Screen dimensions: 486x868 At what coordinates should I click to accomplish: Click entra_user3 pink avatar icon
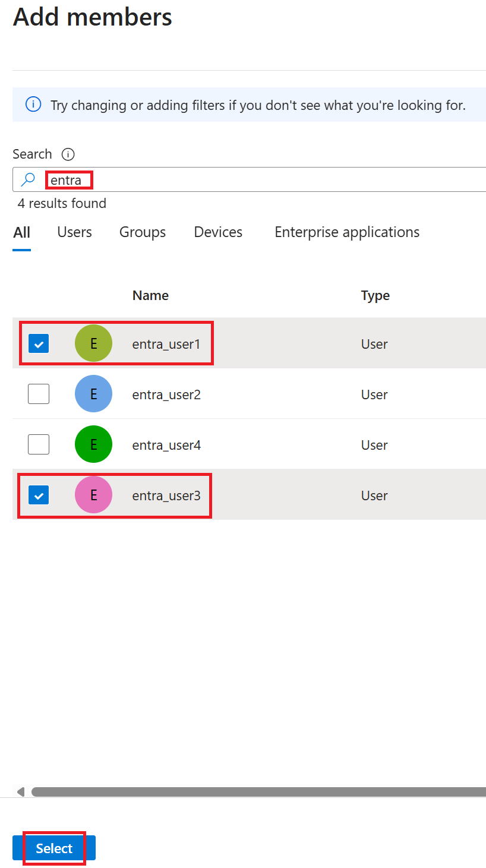click(x=93, y=495)
